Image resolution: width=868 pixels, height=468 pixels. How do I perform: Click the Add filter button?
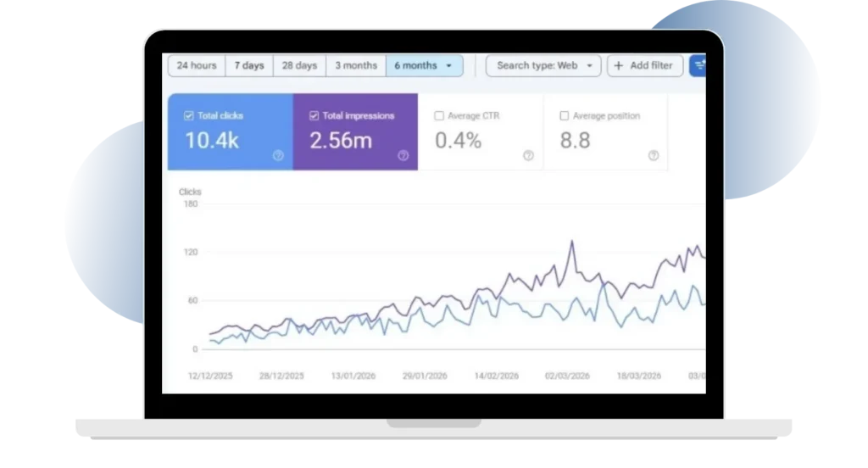click(x=645, y=65)
